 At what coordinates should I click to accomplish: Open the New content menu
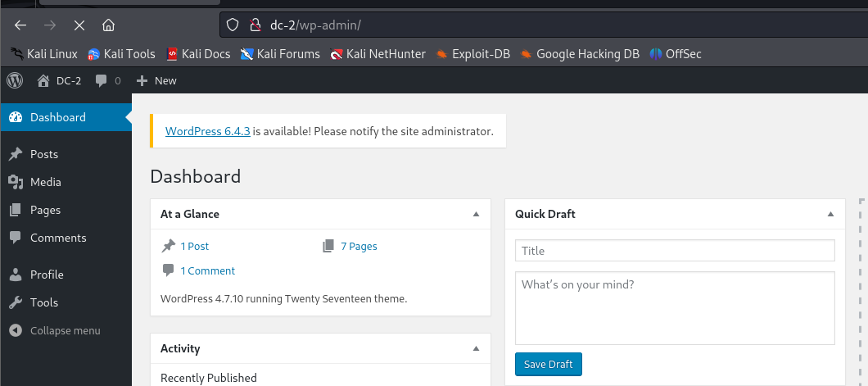pyautogui.click(x=156, y=81)
